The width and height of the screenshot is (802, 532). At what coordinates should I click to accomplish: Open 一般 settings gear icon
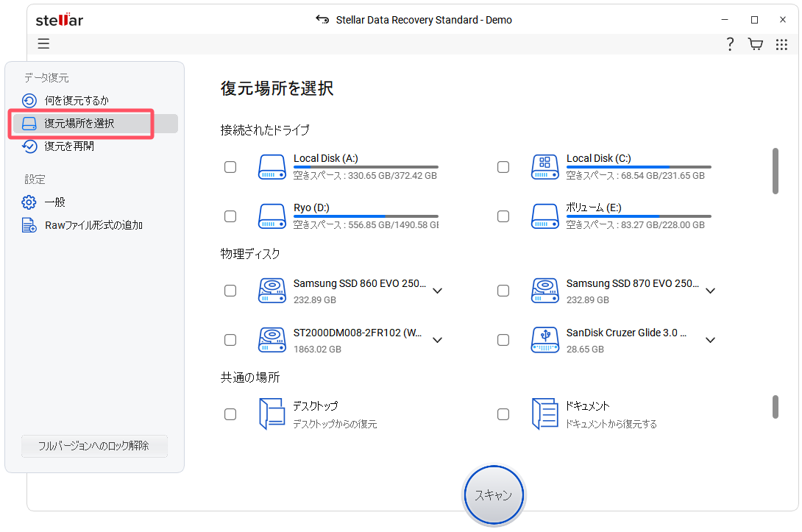(x=29, y=202)
